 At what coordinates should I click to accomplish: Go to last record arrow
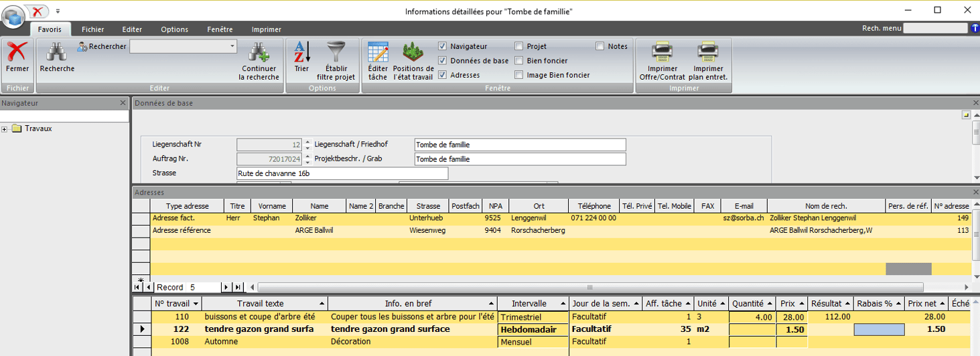[237, 287]
